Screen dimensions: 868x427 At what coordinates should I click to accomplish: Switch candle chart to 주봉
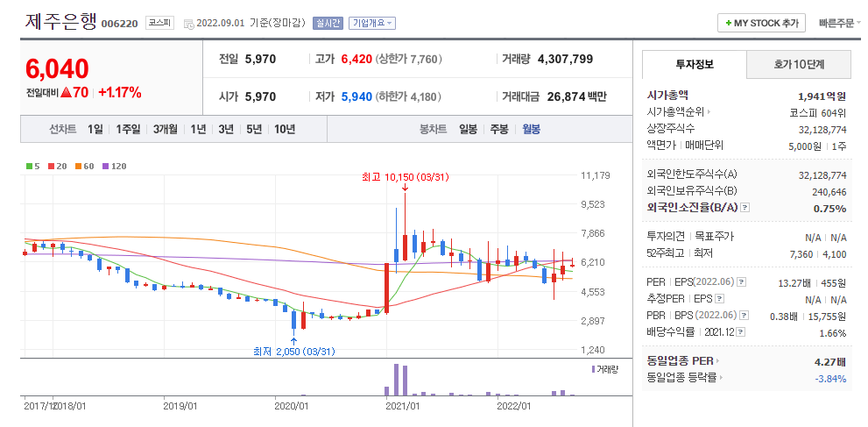[x=498, y=130]
